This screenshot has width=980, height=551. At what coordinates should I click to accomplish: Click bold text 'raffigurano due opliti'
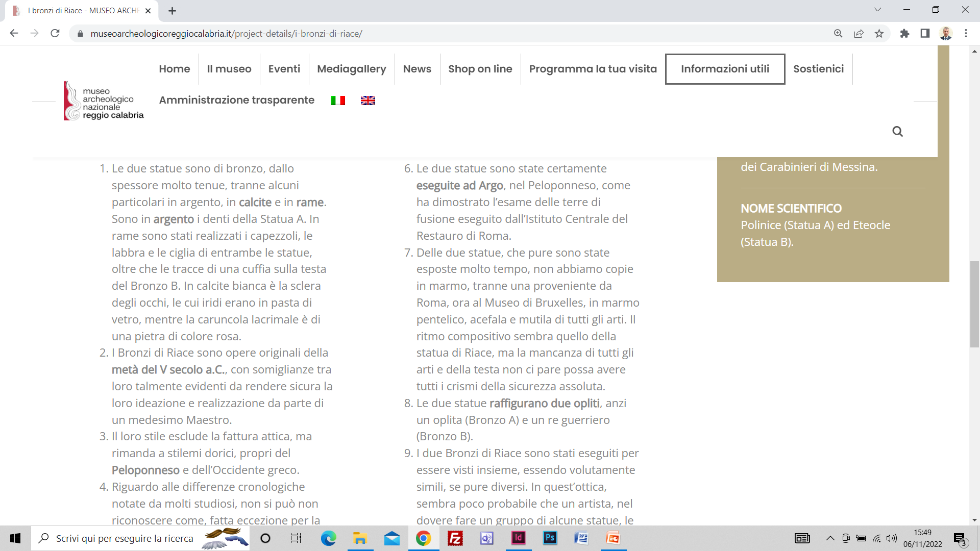544,403
